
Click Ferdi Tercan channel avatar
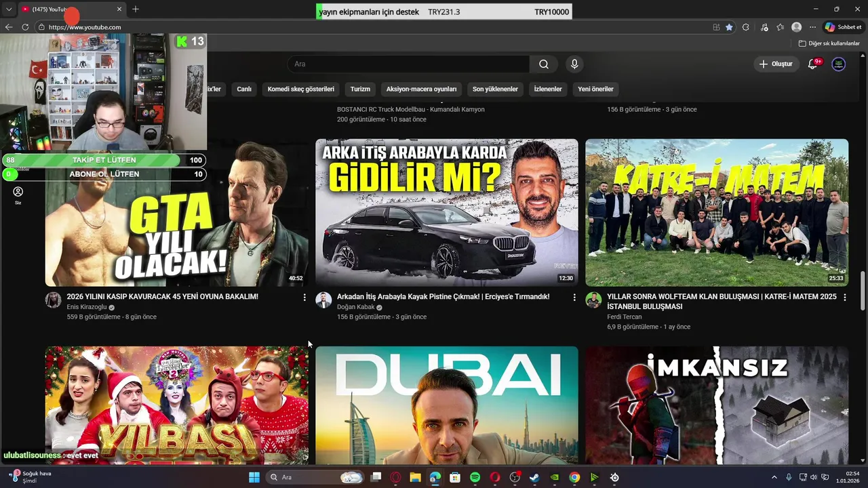593,300
